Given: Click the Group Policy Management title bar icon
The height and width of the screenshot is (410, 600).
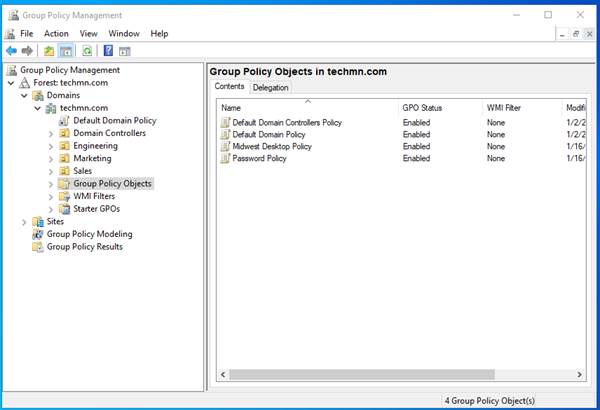Looking at the screenshot, I should 13,15.
